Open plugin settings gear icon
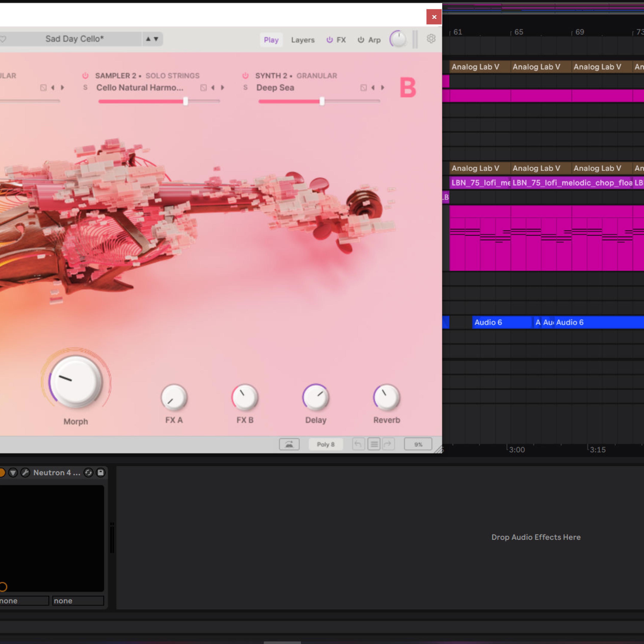The height and width of the screenshot is (644, 644). [431, 39]
